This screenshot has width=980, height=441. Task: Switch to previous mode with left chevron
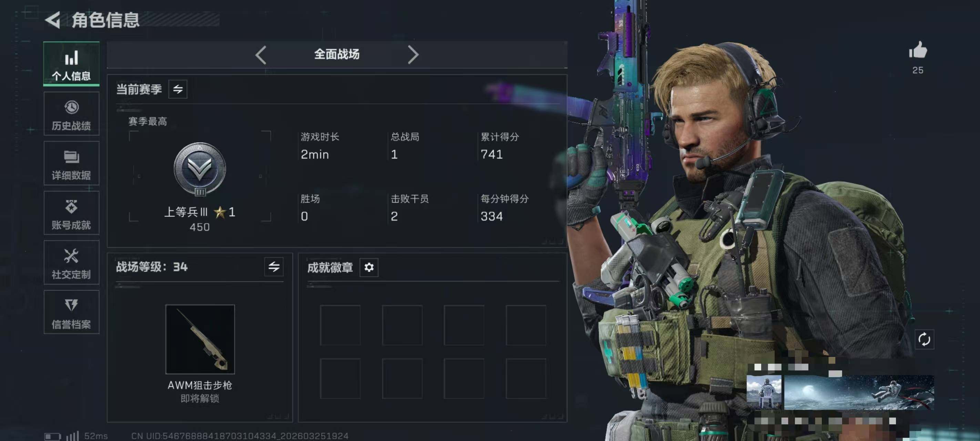261,55
